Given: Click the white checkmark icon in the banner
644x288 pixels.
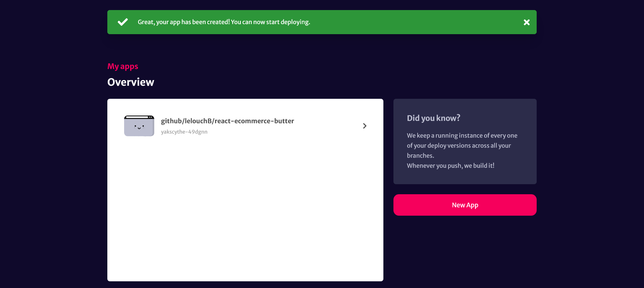Looking at the screenshot, I should click(x=123, y=22).
